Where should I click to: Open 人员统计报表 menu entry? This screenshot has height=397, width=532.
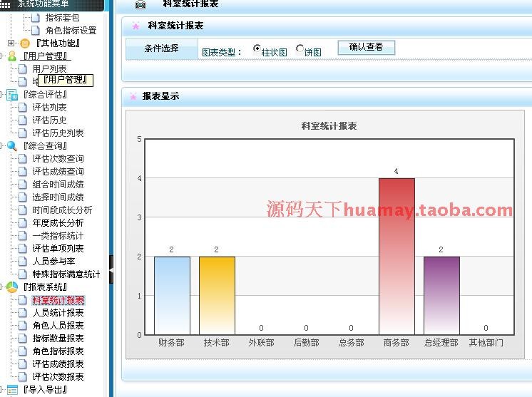(x=58, y=313)
